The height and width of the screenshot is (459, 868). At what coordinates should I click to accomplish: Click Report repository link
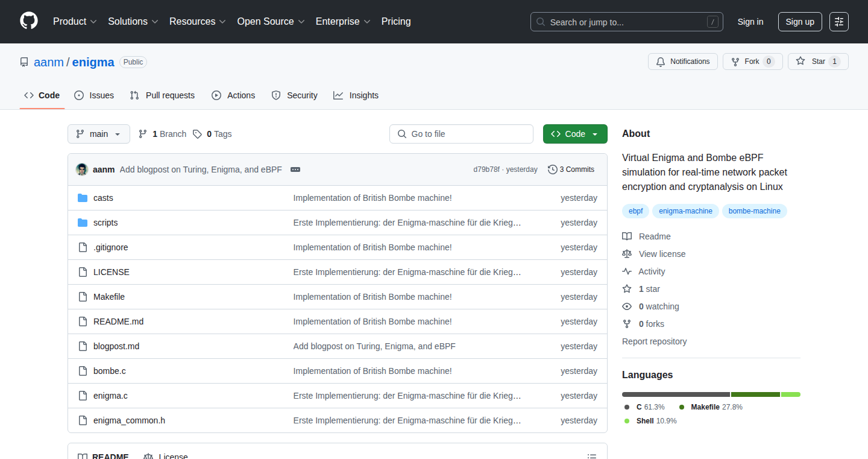[654, 341]
